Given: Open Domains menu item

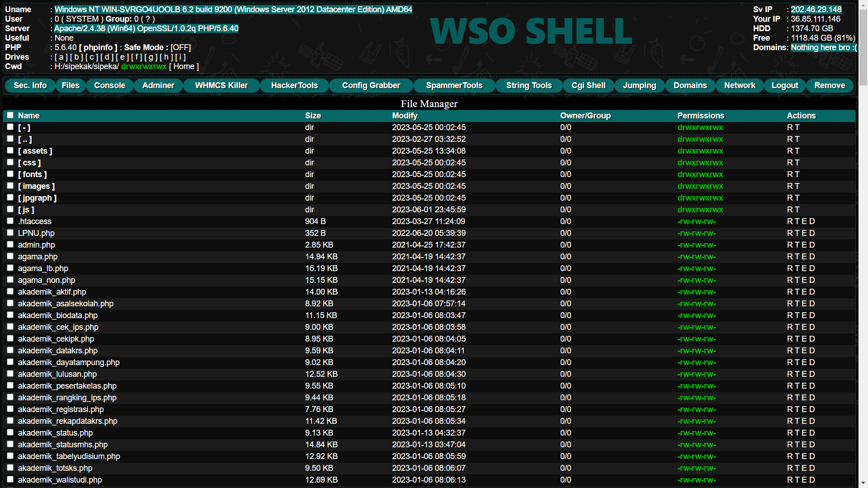Looking at the screenshot, I should tap(690, 85).
